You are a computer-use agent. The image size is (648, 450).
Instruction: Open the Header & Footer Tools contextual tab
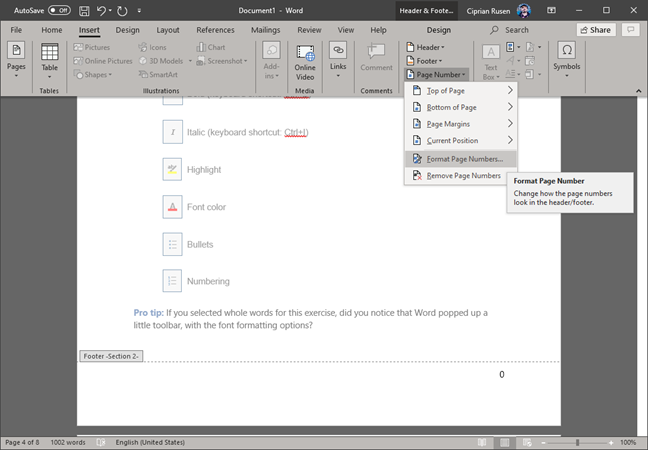(x=426, y=11)
